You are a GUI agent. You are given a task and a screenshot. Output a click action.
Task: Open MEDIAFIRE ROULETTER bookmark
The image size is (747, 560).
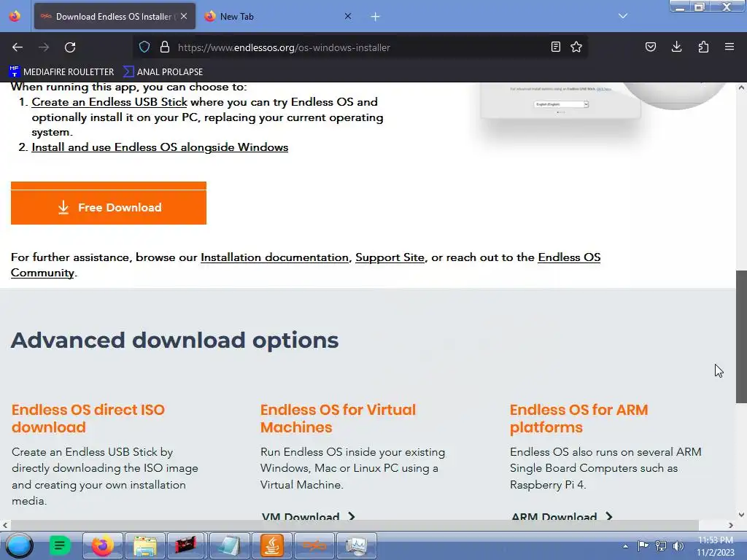(61, 72)
